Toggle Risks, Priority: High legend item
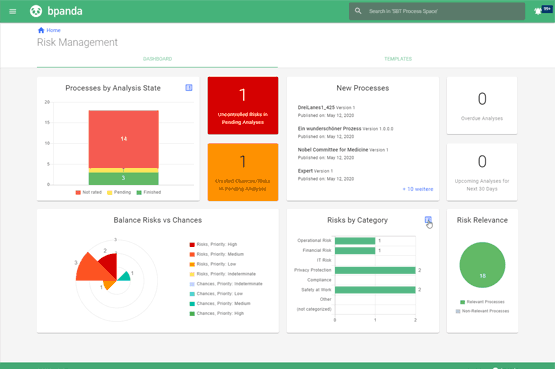The image size is (555, 369). (213, 244)
